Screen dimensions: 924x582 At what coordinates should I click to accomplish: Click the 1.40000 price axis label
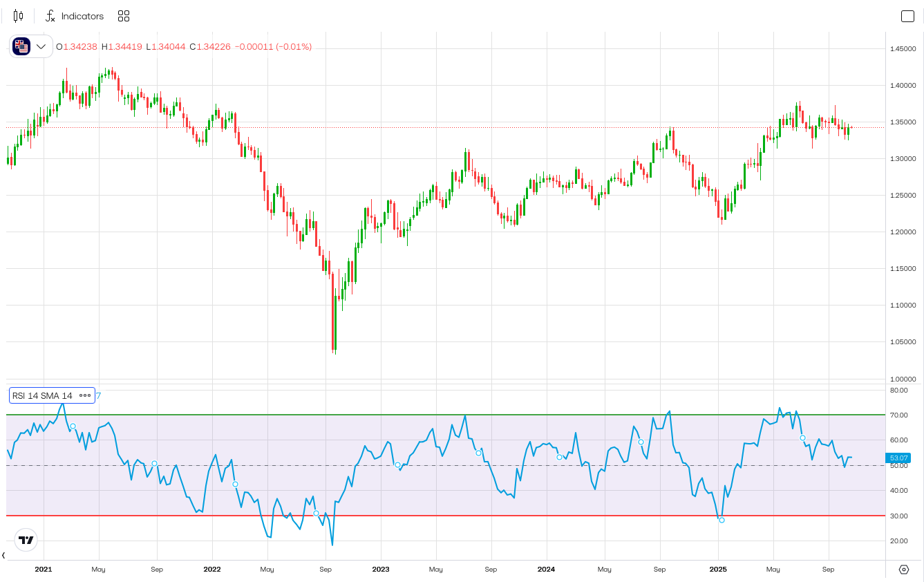click(x=903, y=86)
